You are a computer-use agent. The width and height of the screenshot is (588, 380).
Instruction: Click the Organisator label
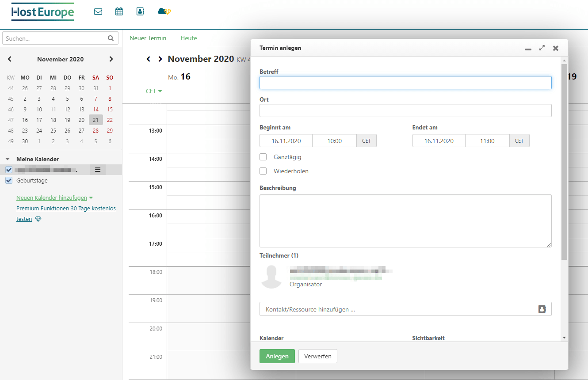coord(305,284)
